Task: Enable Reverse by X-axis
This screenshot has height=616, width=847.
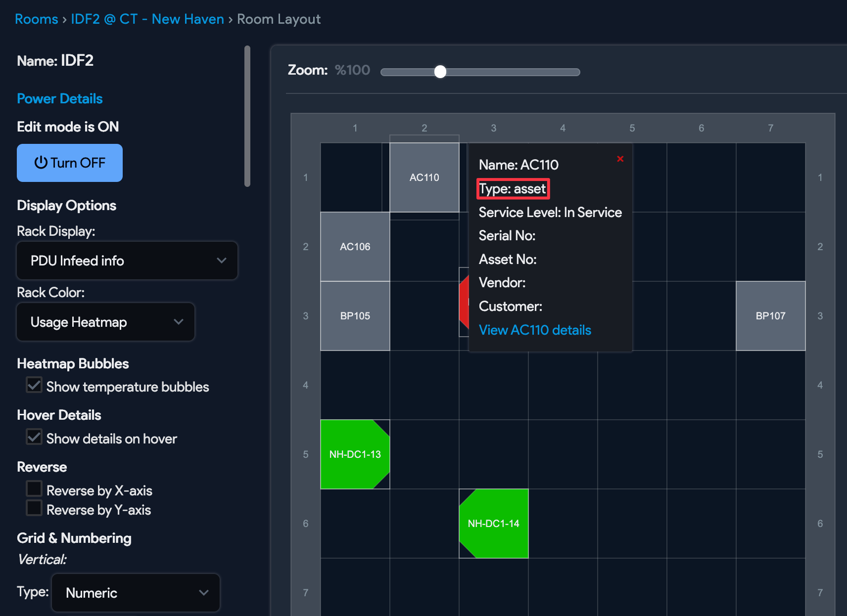Action: click(x=34, y=489)
